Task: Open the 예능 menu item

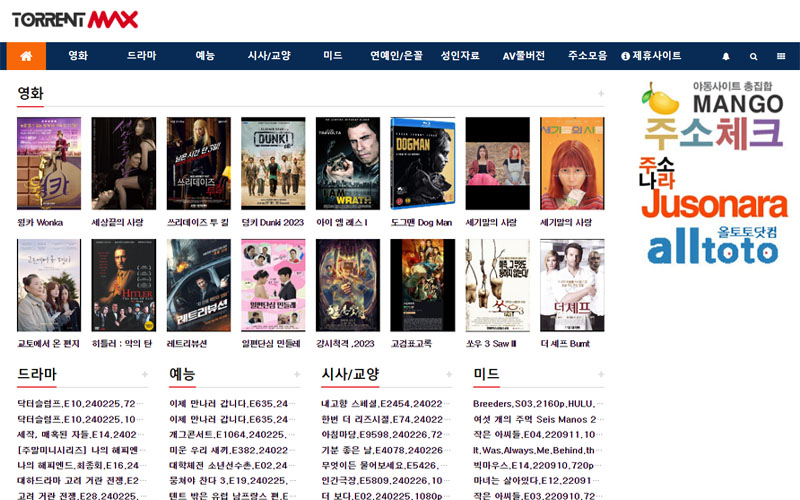Action: (205, 56)
